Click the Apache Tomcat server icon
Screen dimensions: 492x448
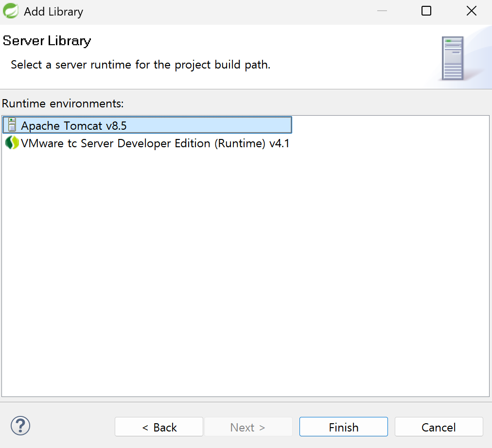[x=12, y=125]
